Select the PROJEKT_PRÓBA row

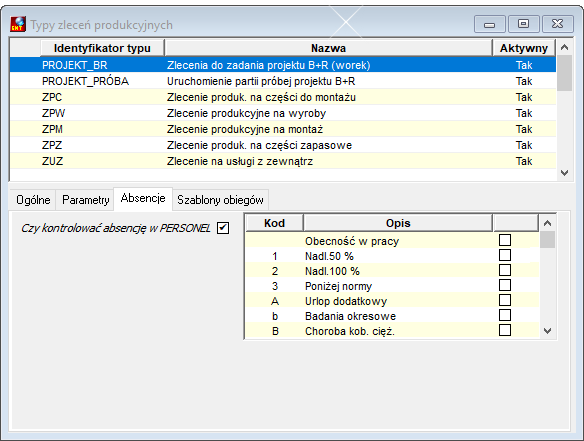tap(283, 81)
